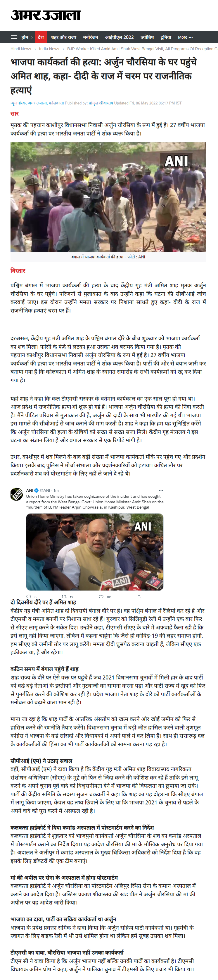218x980 pixels.
Task: Click the tweet reply icon
Action: (29, 597)
